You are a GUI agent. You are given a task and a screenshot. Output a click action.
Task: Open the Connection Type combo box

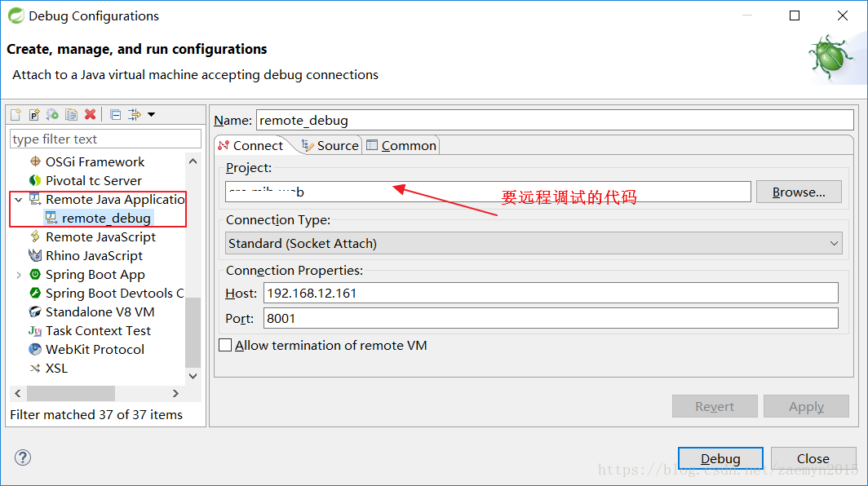pyautogui.click(x=534, y=244)
